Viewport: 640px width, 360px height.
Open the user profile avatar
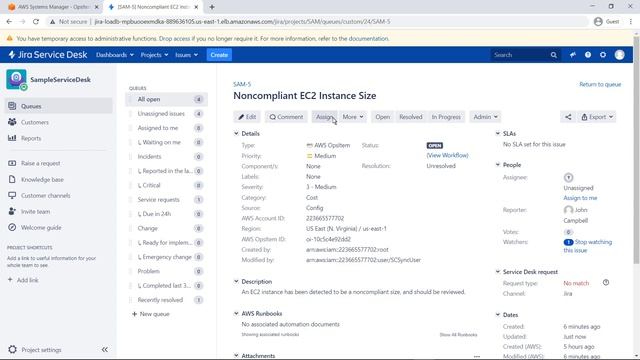(x=619, y=55)
